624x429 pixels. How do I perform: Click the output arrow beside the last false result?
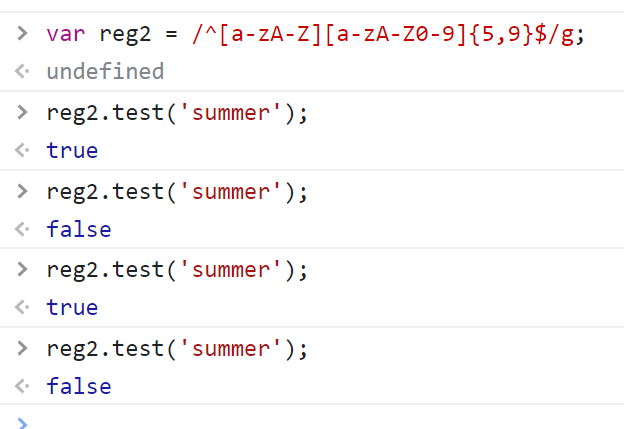tap(22, 387)
